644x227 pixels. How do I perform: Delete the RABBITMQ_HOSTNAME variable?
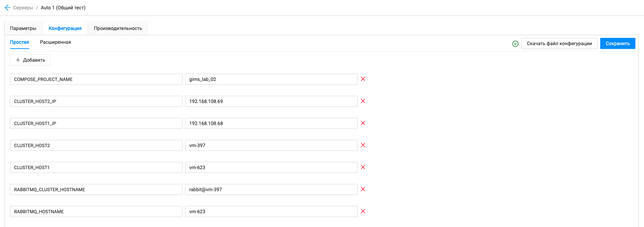pos(363,211)
